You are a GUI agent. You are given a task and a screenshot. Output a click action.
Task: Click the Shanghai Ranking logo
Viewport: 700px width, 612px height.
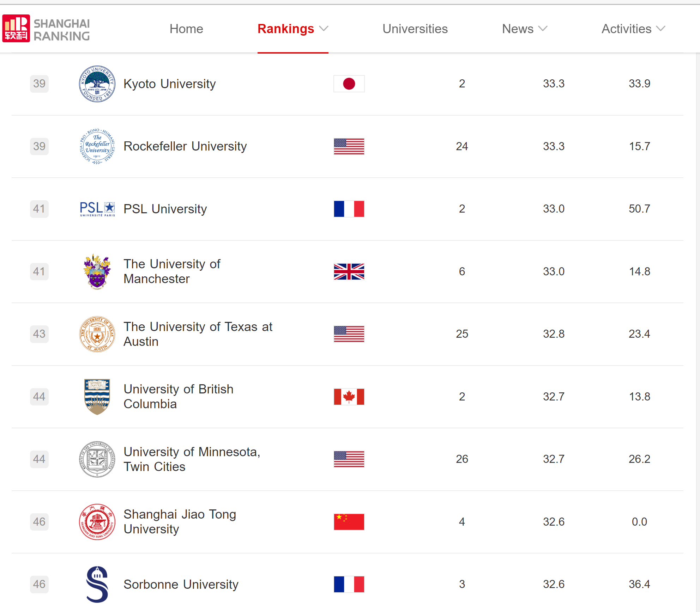click(x=46, y=29)
